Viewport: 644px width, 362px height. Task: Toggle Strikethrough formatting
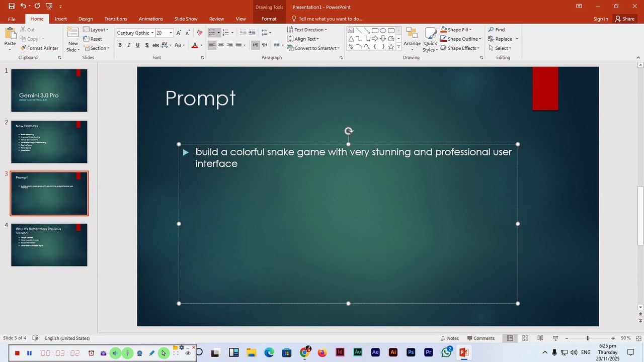(155, 45)
